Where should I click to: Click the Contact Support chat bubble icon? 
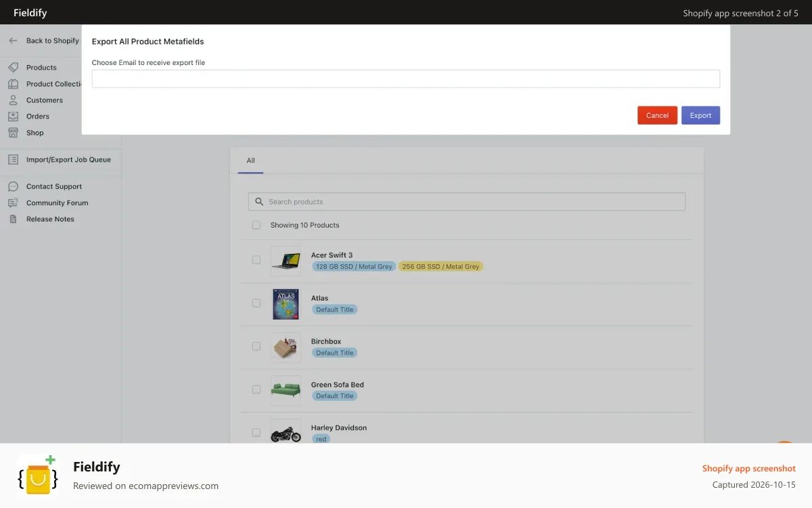coord(13,186)
